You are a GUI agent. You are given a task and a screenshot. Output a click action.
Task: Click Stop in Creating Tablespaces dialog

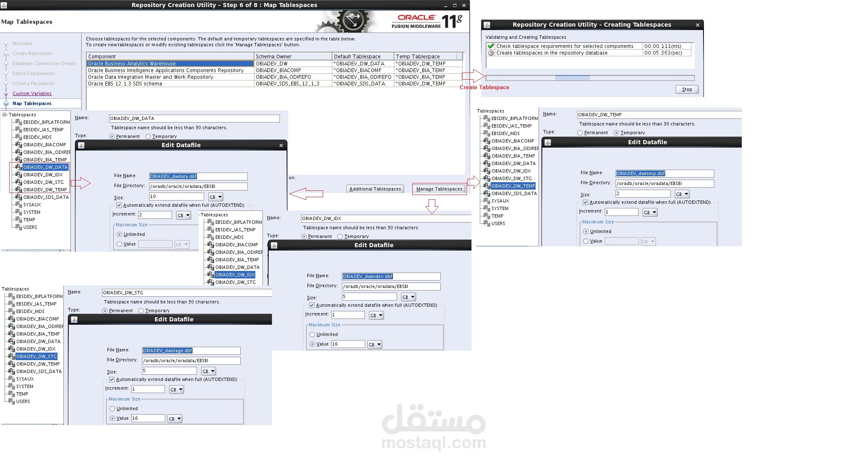[x=687, y=89]
